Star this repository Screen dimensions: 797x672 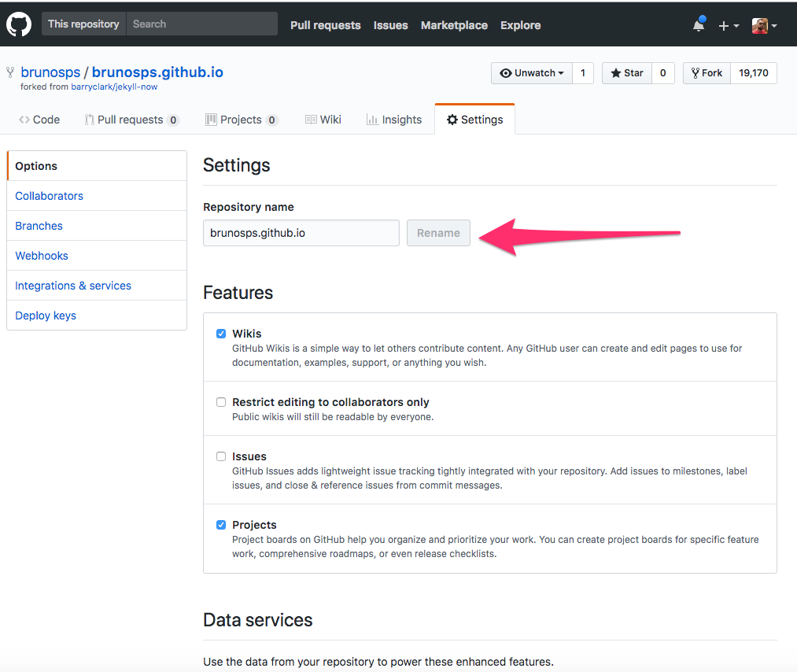coord(626,73)
